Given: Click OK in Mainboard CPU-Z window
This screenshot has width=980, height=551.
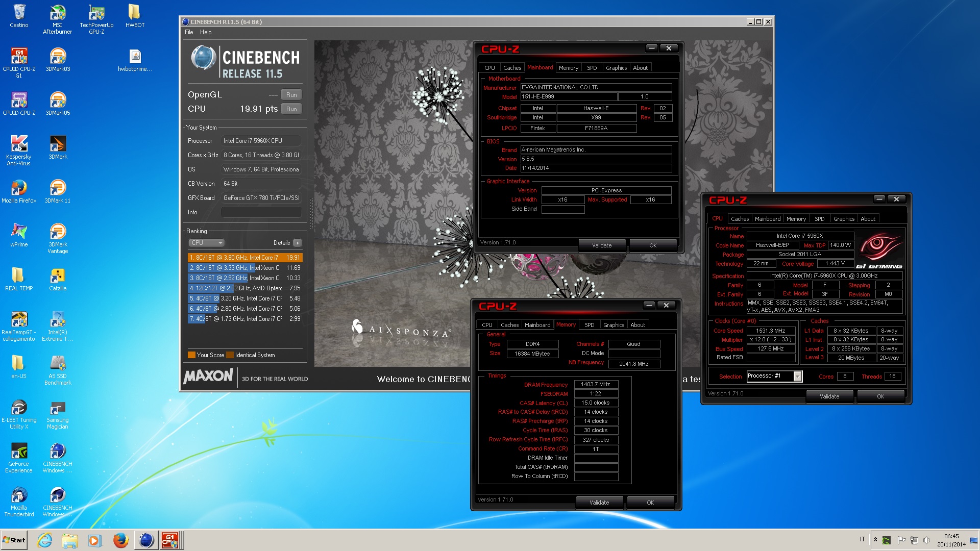Looking at the screenshot, I should [x=653, y=245].
